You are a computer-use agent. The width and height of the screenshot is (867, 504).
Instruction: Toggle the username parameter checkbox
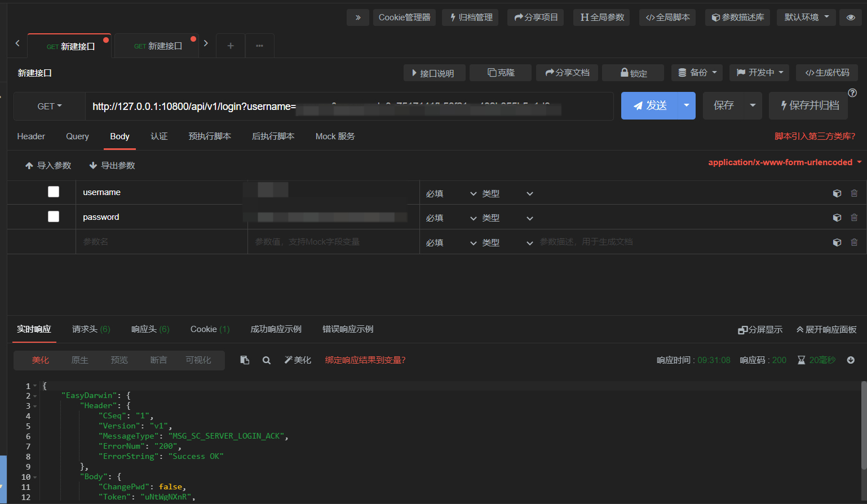(54, 192)
